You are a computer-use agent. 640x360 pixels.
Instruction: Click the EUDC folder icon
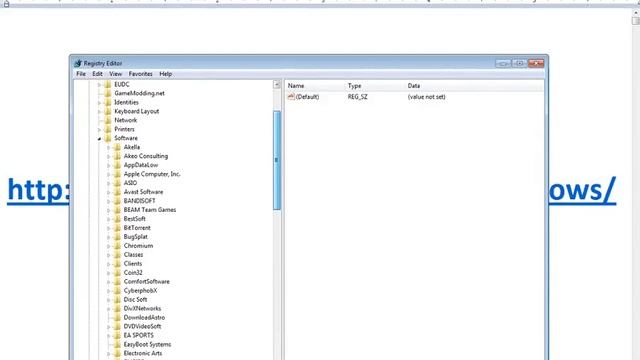pyautogui.click(x=108, y=84)
